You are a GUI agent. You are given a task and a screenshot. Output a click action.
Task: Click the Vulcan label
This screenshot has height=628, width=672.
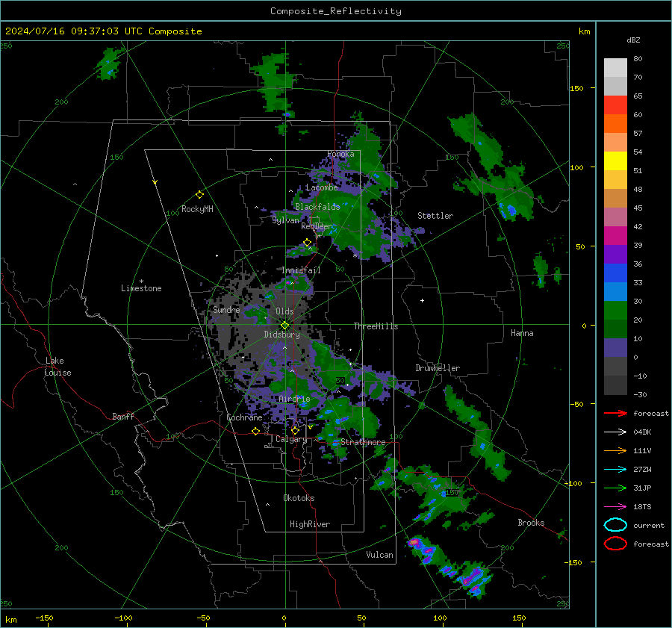pos(380,555)
